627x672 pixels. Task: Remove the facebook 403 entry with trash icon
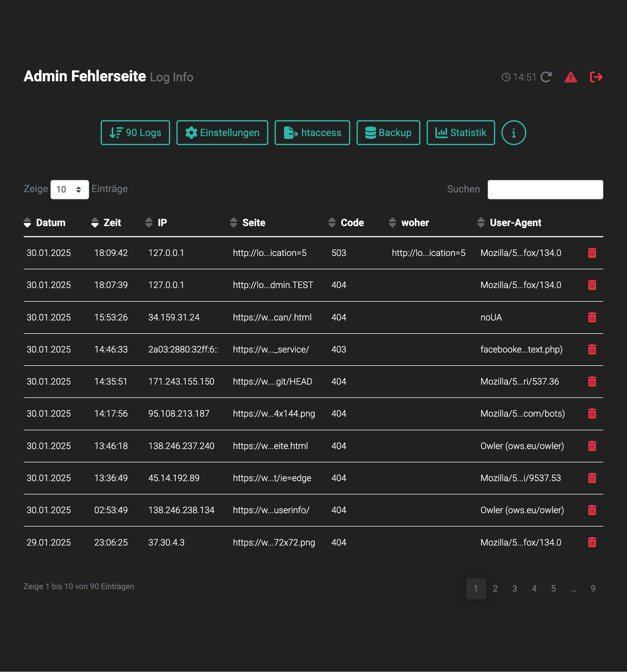point(592,349)
